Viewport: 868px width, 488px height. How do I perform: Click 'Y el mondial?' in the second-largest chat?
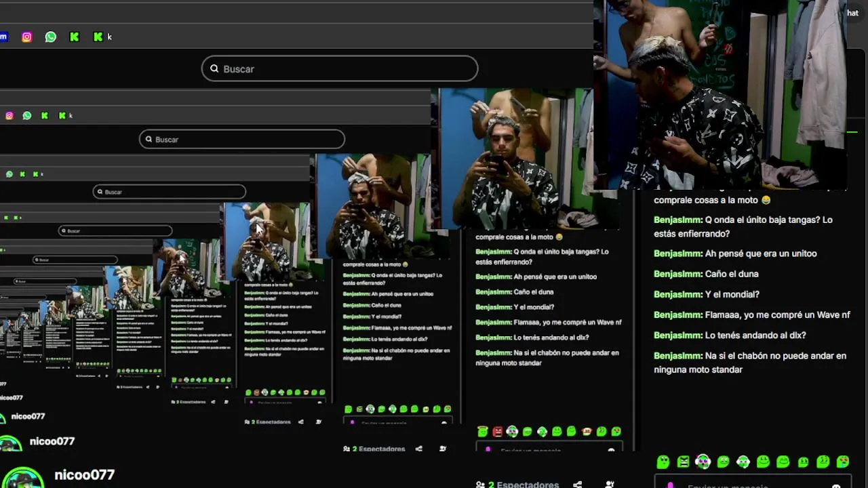click(x=534, y=307)
